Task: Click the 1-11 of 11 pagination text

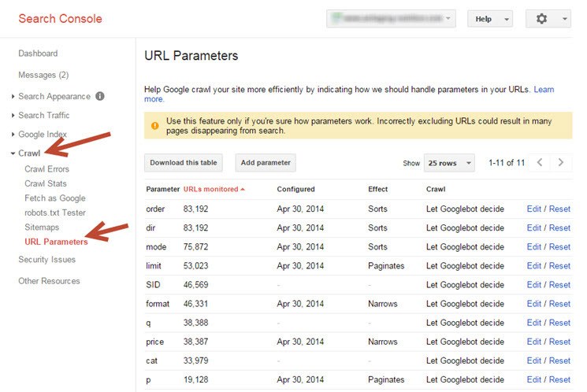Action: click(x=507, y=163)
